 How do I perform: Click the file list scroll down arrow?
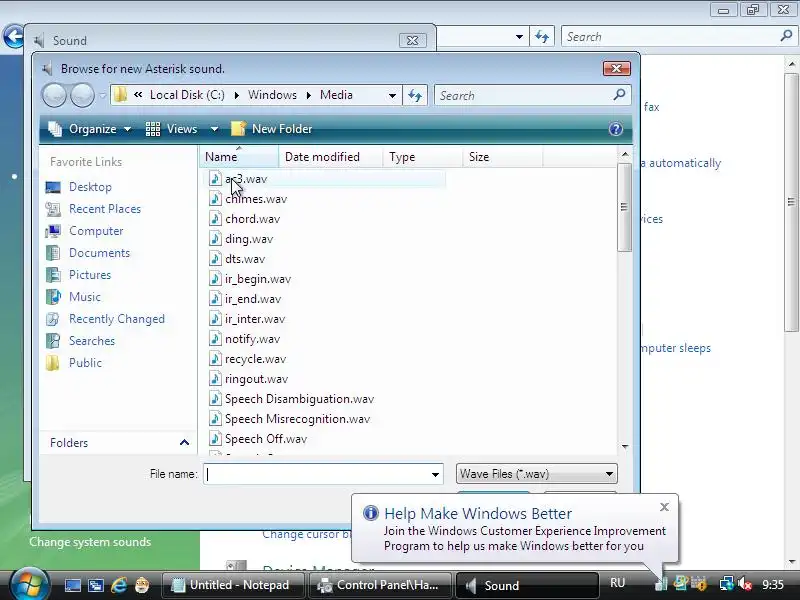[x=624, y=446]
